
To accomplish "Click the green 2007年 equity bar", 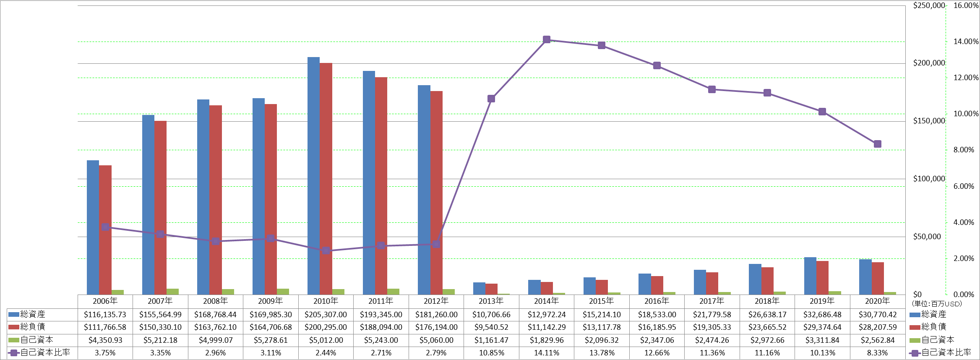I will 172,292.
